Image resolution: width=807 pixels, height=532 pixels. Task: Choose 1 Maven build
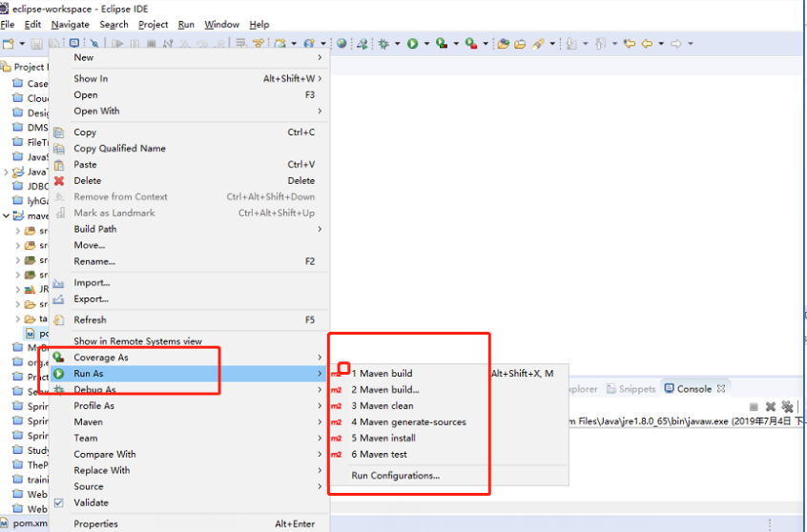coord(448,374)
